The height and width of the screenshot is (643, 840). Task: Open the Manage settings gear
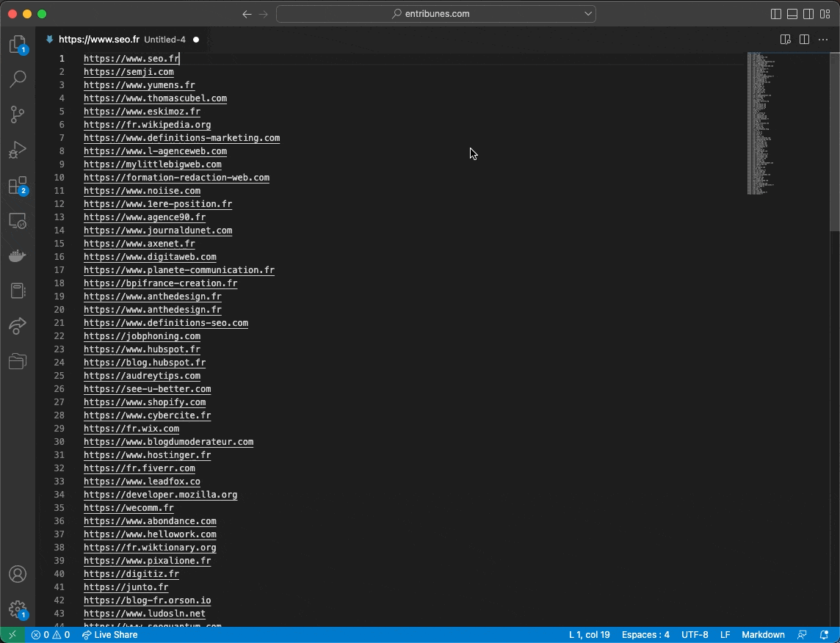[18, 609]
